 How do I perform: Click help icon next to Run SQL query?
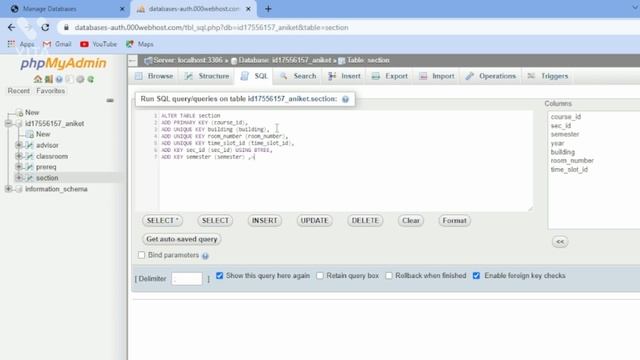pyautogui.click(x=345, y=99)
